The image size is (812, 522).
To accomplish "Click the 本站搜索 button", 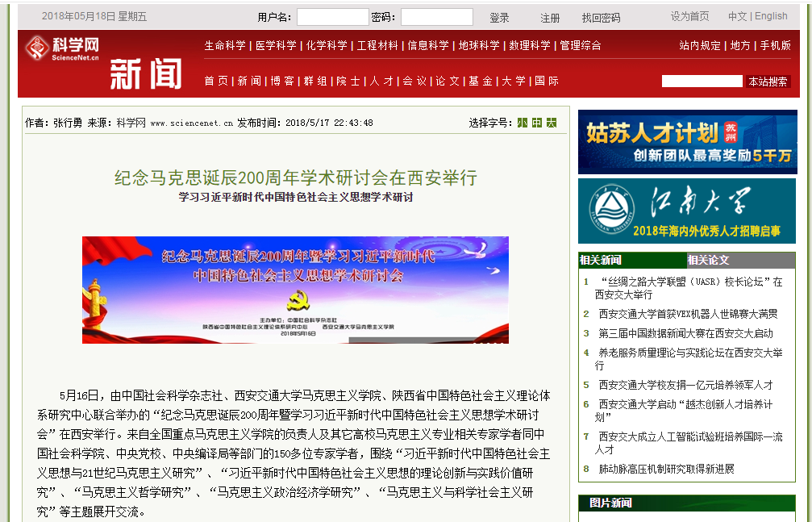I will tap(768, 81).
